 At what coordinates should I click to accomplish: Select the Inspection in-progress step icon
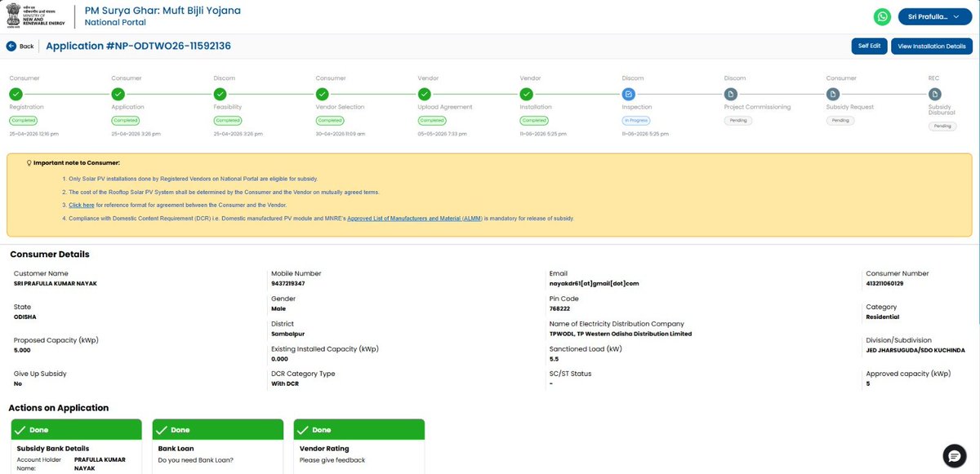coord(628,94)
